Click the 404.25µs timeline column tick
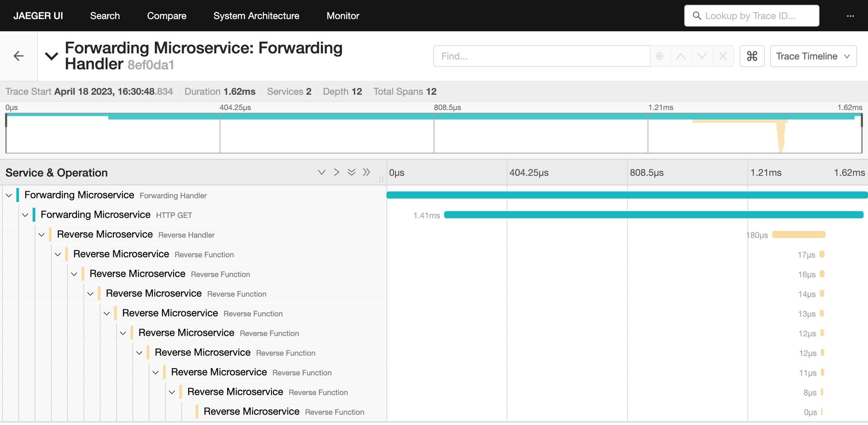The height and width of the screenshot is (425, 868). 529,173
